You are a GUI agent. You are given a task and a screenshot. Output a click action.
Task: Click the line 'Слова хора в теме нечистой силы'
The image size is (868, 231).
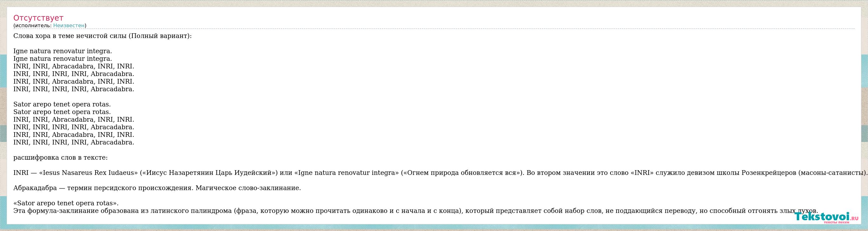coord(103,36)
